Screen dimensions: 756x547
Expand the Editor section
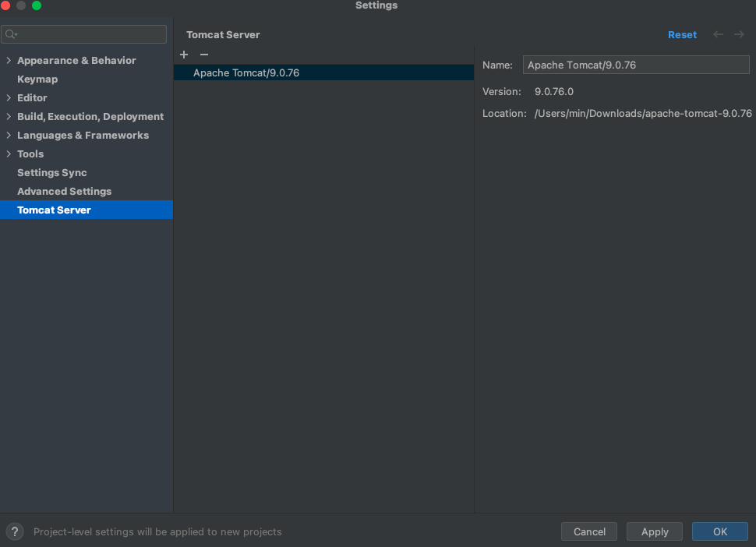click(x=9, y=98)
